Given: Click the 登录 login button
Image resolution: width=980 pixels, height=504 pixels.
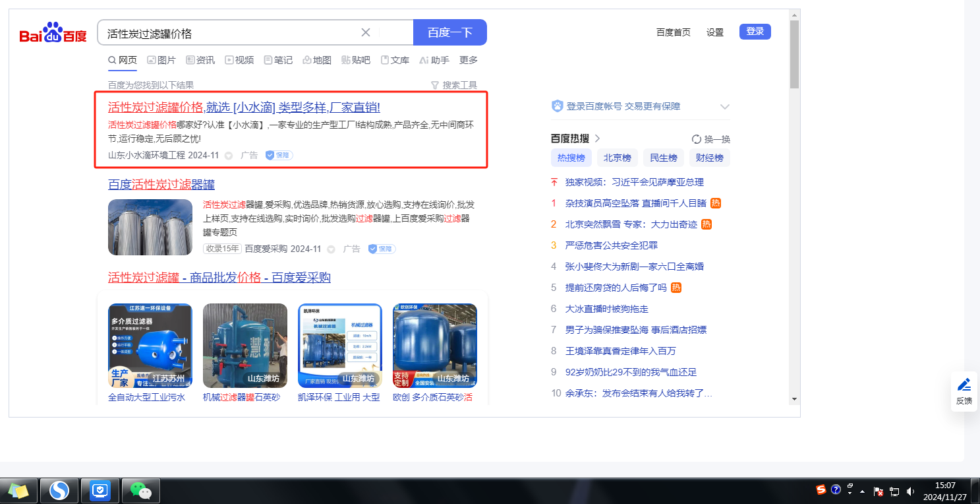Looking at the screenshot, I should click(755, 32).
